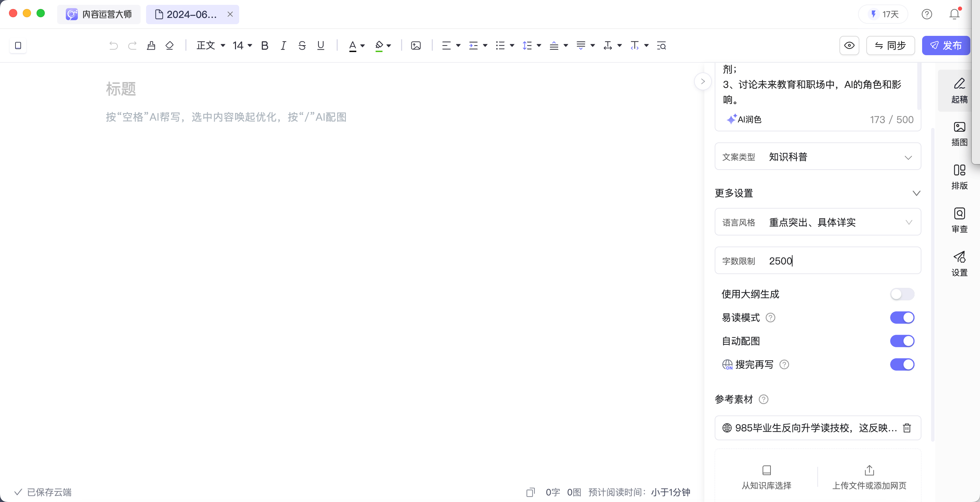Image resolution: width=980 pixels, height=502 pixels.
Task: Select the 2024-06 document tab
Action: pyautogui.click(x=188, y=14)
